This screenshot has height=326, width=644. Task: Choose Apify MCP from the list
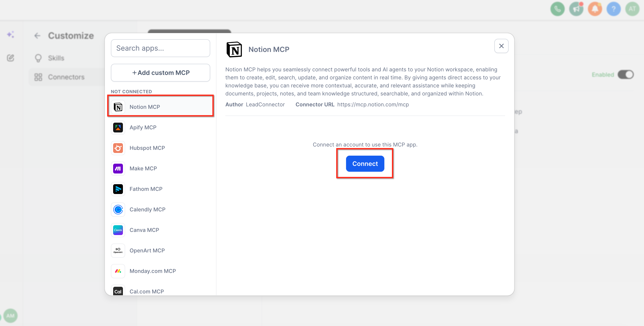[161, 128]
